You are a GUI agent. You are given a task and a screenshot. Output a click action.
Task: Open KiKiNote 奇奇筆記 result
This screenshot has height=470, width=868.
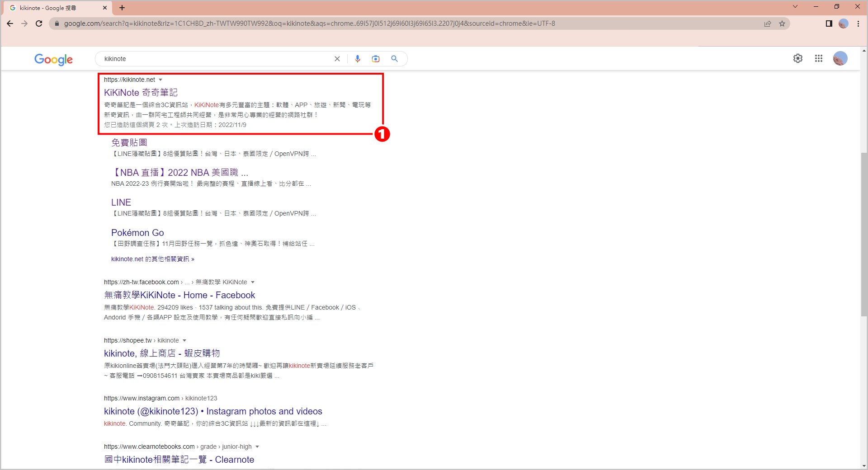point(141,93)
